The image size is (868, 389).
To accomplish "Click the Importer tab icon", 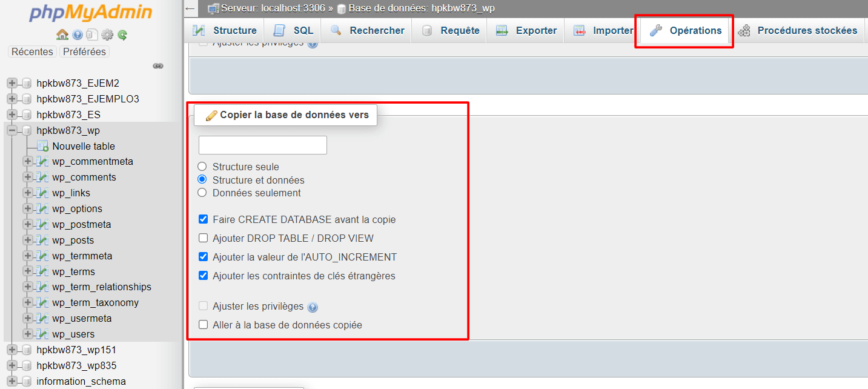I will (x=580, y=30).
